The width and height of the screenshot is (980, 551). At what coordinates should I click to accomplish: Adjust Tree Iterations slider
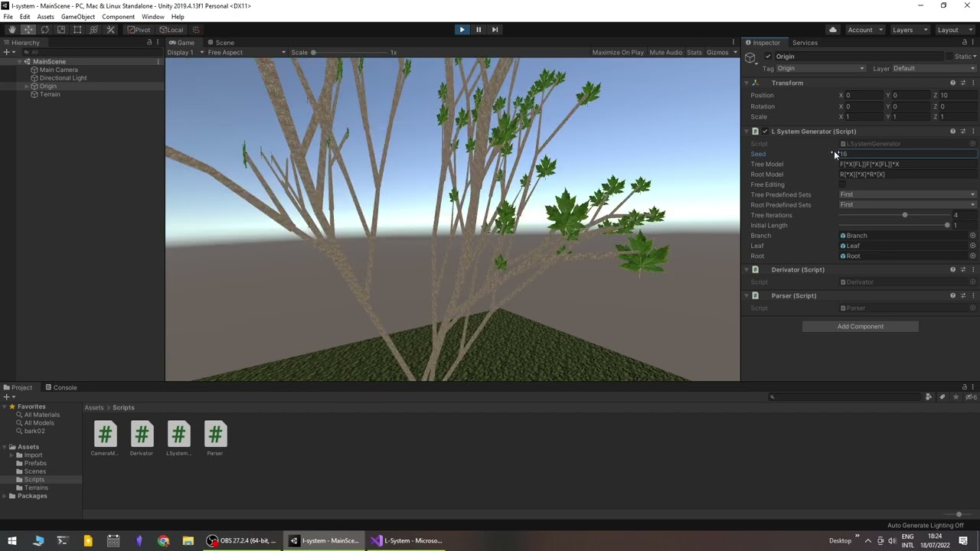tap(894, 215)
